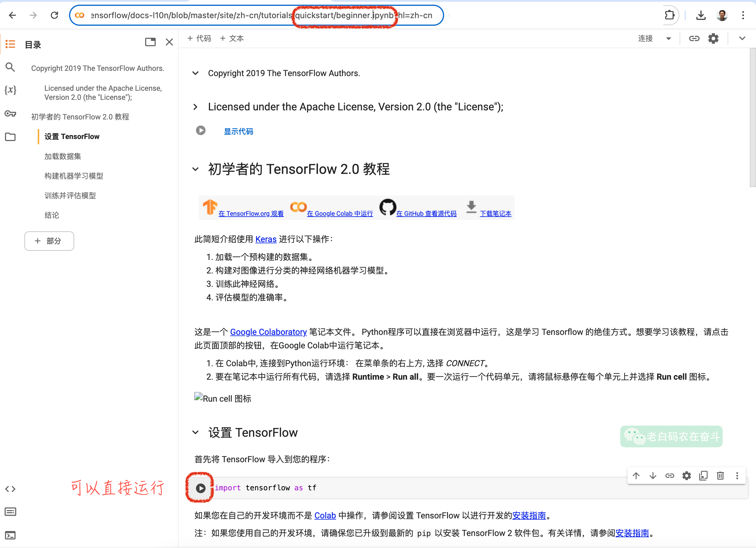This screenshot has width=756, height=548.
Task: Open the files folder panel
Action: coord(10,137)
